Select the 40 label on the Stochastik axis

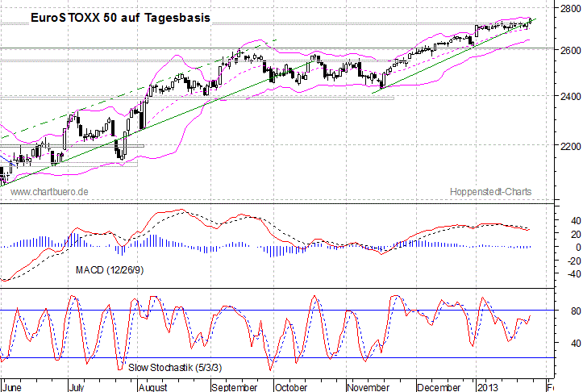point(576,344)
